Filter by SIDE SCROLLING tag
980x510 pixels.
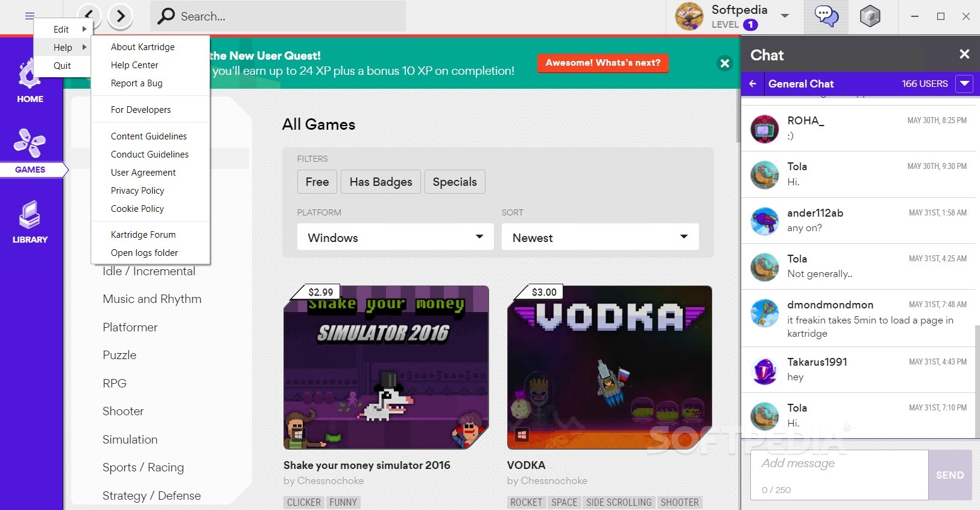point(619,502)
